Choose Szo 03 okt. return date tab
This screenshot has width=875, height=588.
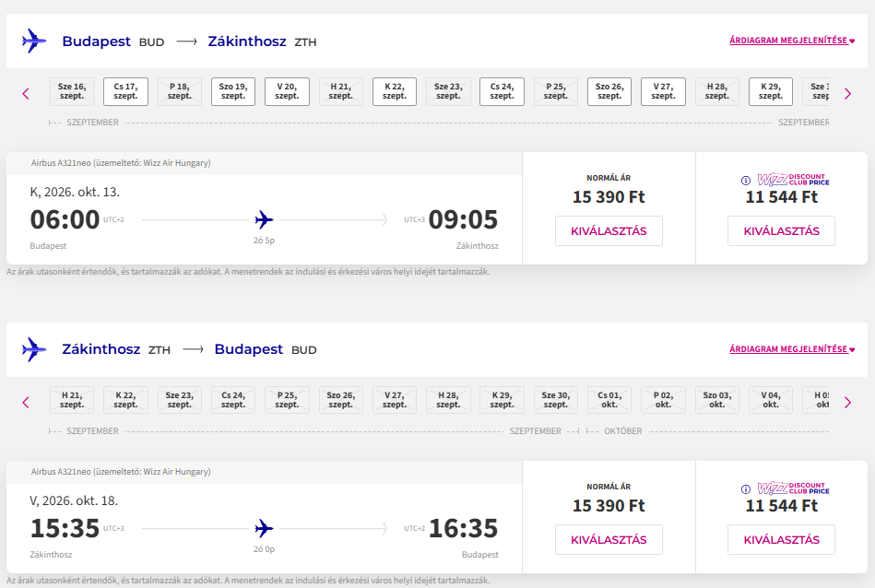coord(717,400)
